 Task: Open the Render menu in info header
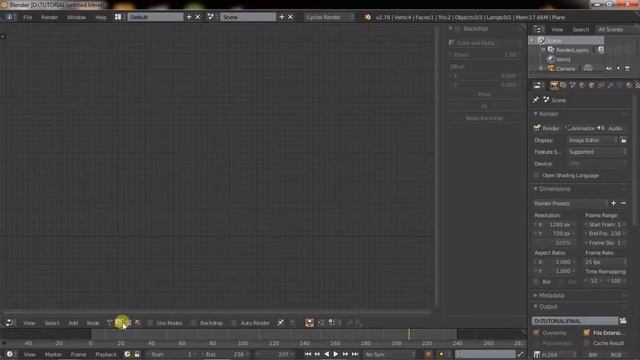49,17
